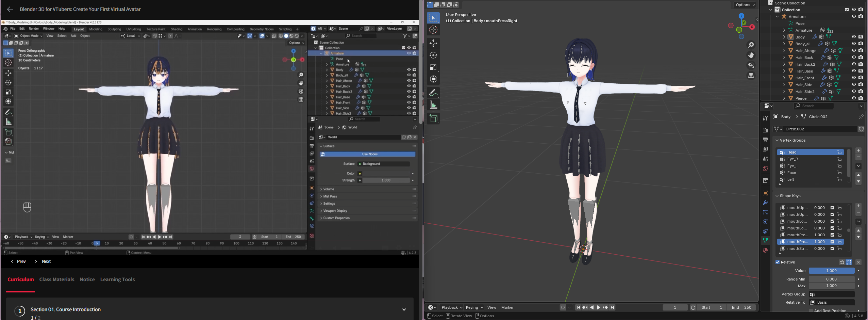Viewport: 868px width, 320px height.
Task: Collapse the Shape Keys panel
Action: pos(778,196)
